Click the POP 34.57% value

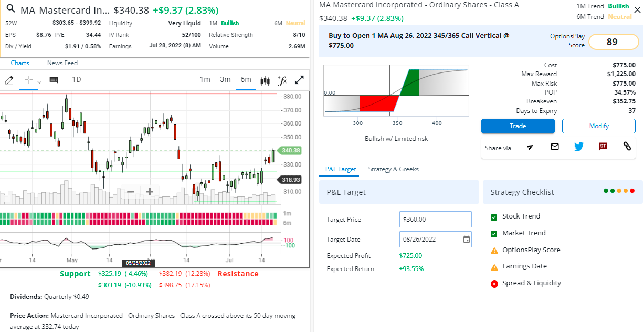point(625,92)
